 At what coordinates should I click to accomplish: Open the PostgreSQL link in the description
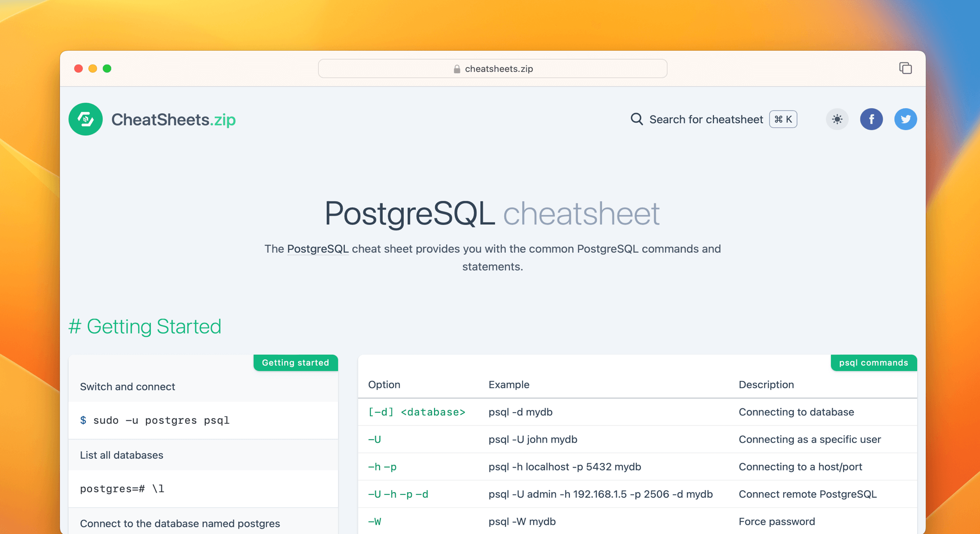318,249
